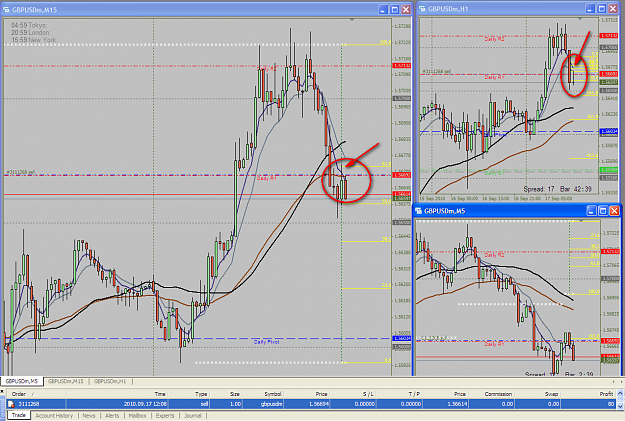This screenshot has width=625, height=421.
Task: Open the Mailbox tab
Action: [138, 415]
